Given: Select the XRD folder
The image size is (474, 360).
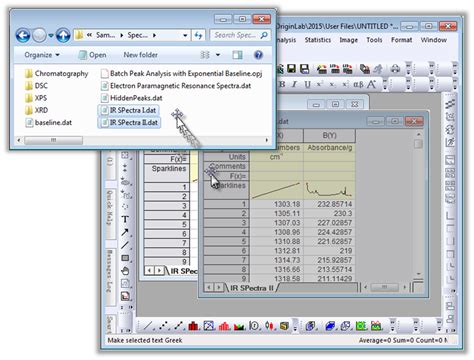Looking at the screenshot, I should (x=36, y=110).
